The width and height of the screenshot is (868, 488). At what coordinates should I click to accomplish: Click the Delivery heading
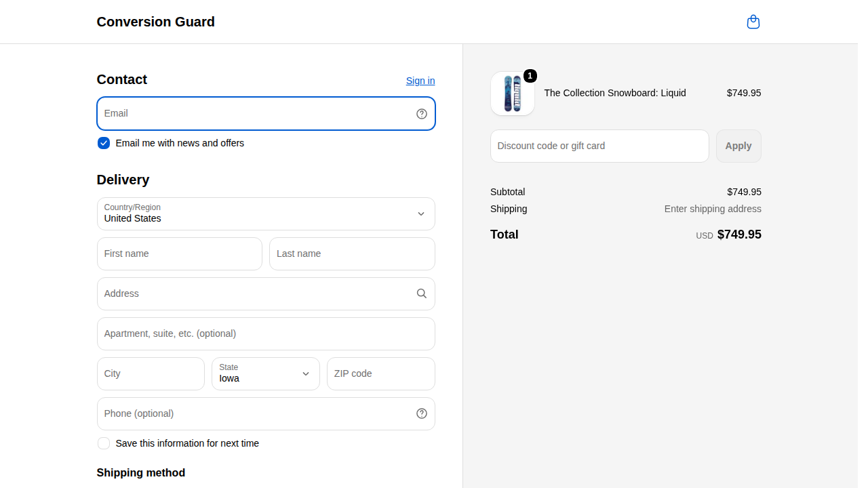pyautogui.click(x=123, y=180)
